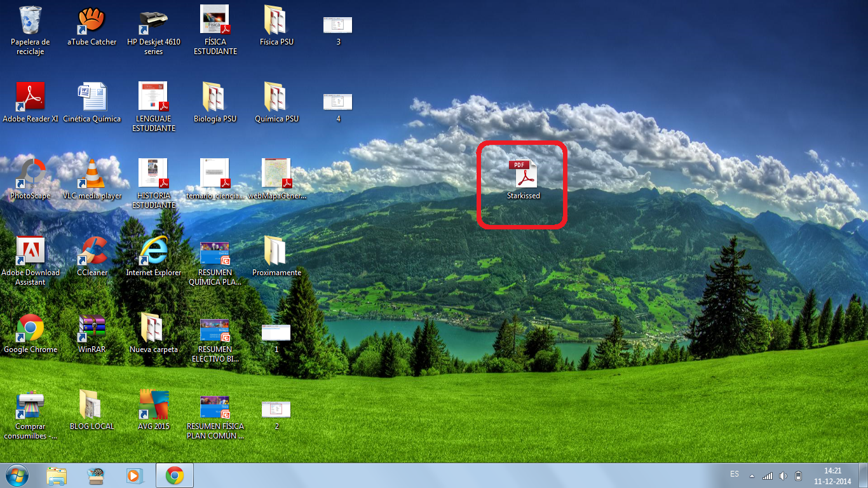Select the AVG 2015 shortcut
The width and height of the screenshot is (868, 488).
[x=153, y=410]
